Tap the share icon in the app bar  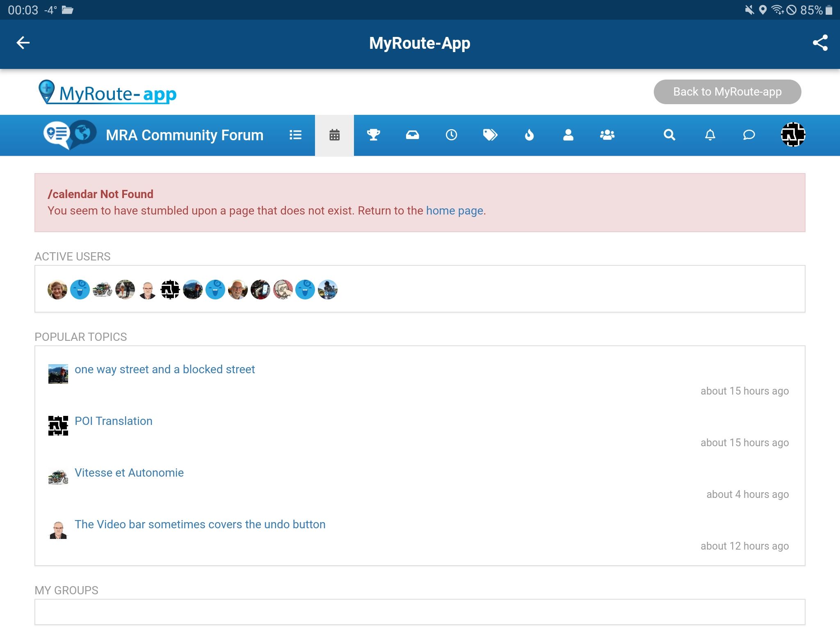pos(820,43)
